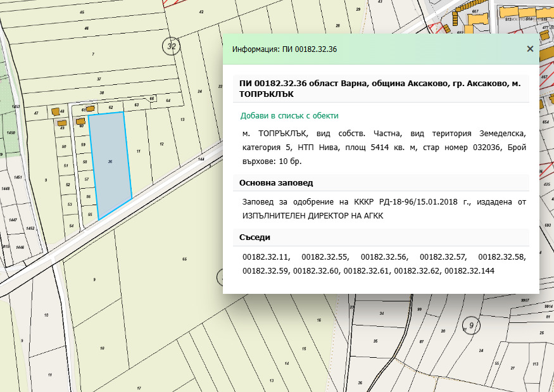Select small parcel 52 in left column
Screen dimensions: 554x392
(67, 184)
